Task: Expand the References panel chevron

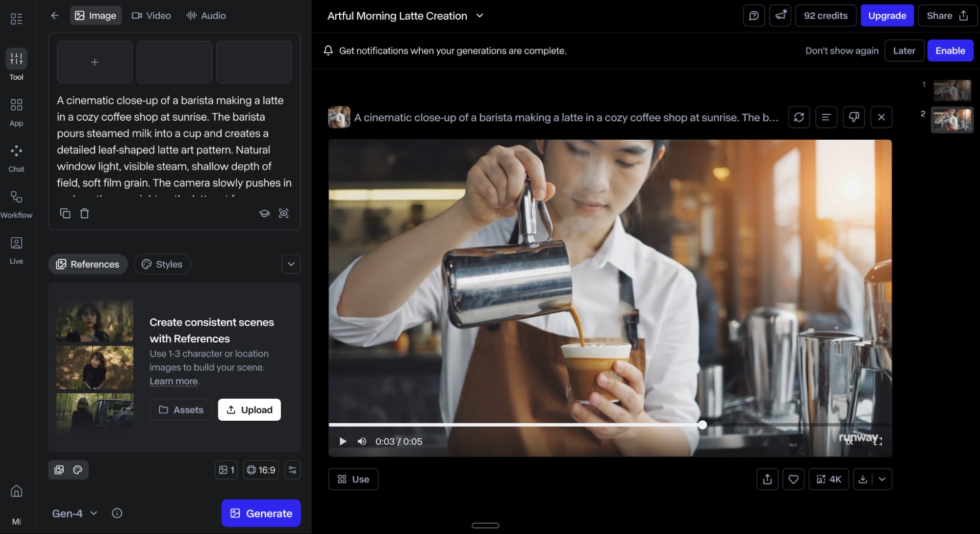Action: click(290, 264)
